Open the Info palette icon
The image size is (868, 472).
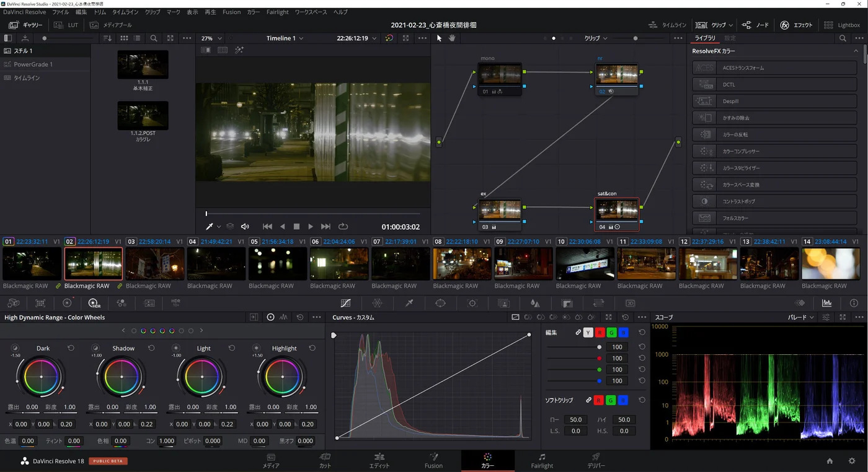point(854,303)
